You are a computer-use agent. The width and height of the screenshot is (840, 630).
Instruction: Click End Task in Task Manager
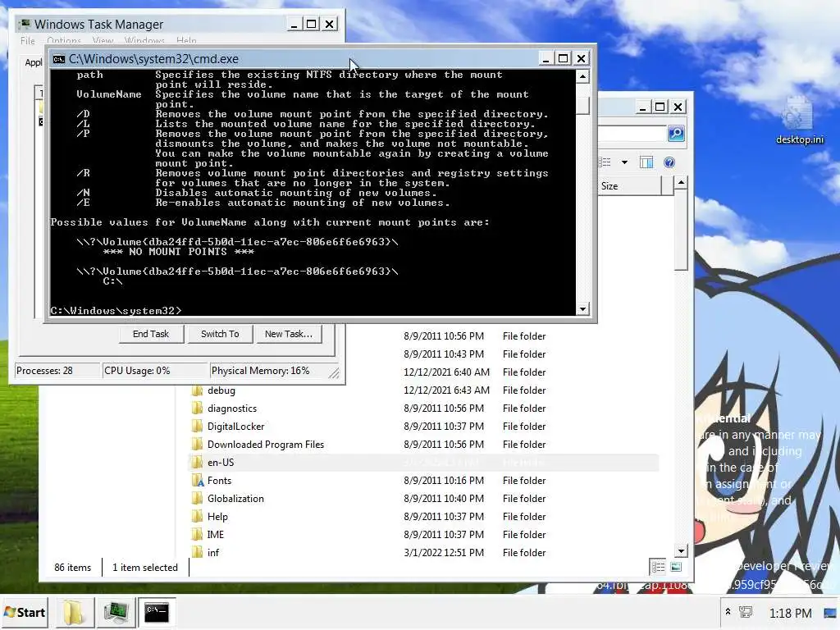(x=151, y=334)
